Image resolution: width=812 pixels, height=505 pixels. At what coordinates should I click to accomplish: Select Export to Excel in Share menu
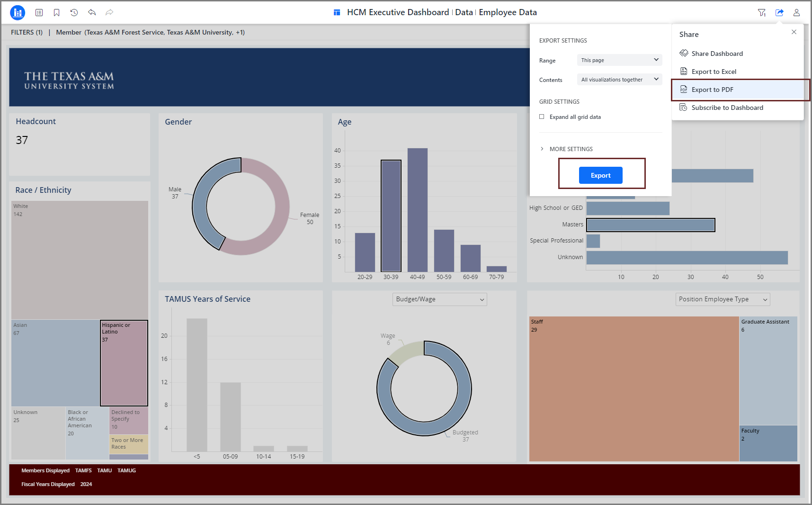714,72
